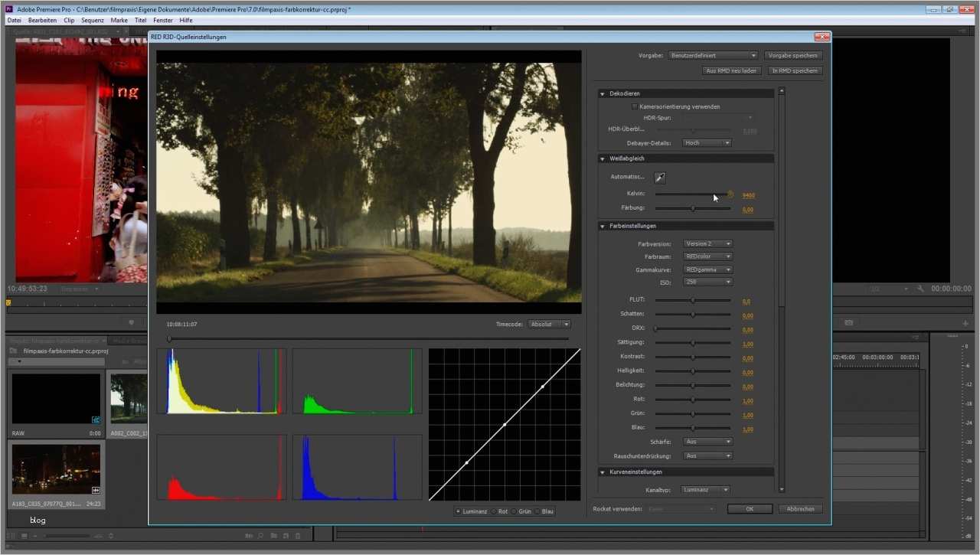This screenshot has height=555, width=980.
Task: Open the Debayer-Details Hoch dropdown
Action: 706,142
